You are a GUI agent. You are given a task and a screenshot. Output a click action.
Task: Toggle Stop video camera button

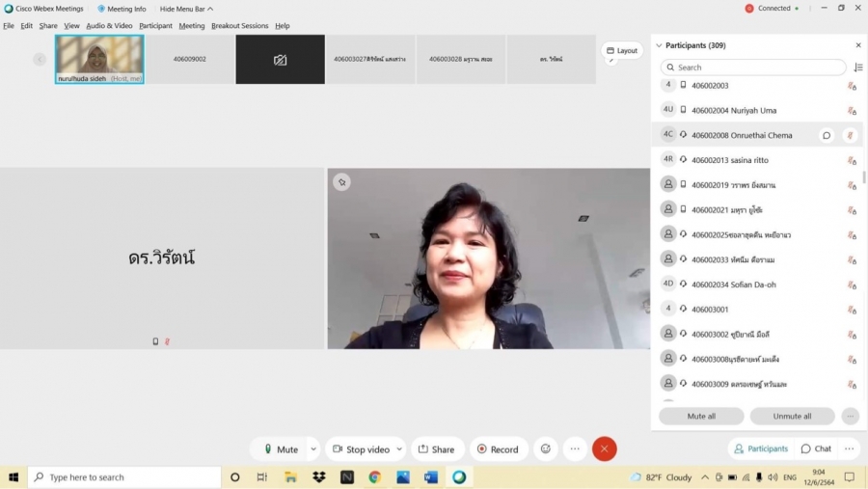pos(360,448)
